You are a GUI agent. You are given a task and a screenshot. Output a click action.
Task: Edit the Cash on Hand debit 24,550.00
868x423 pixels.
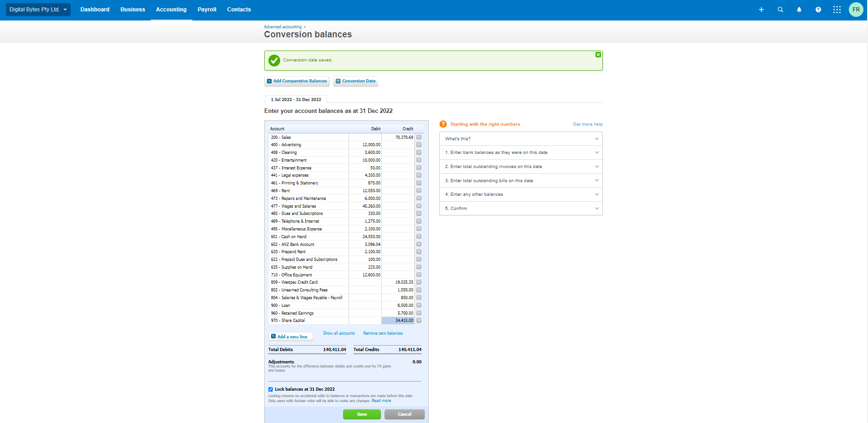pos(365,236)
